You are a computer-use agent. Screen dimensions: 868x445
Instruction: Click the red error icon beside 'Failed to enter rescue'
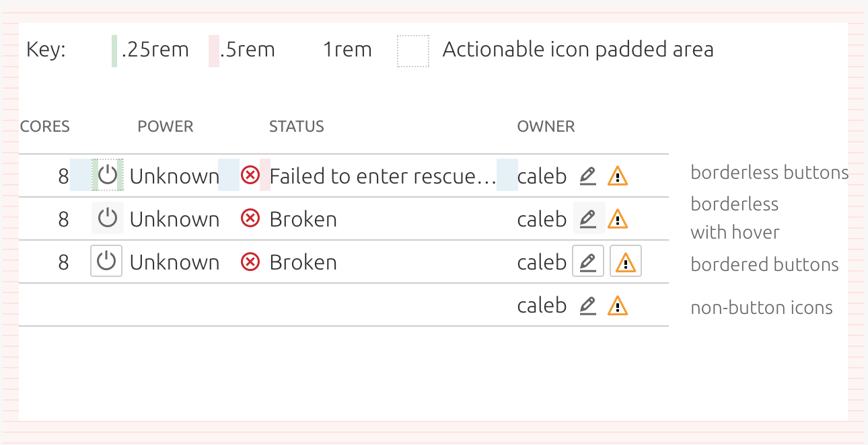click(x=250, y=175)
